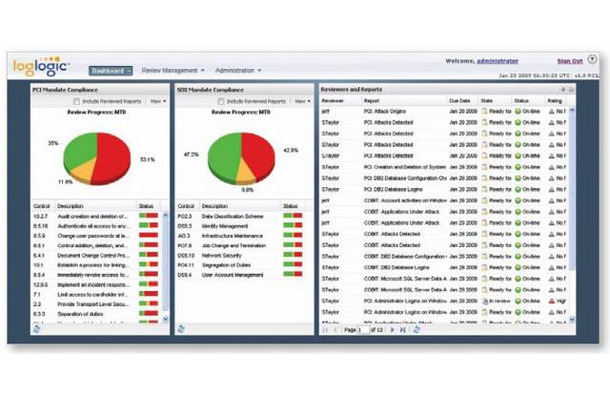
Task: Open the help question mark icon
Action: pyautogui.click(x=592, y=60)
